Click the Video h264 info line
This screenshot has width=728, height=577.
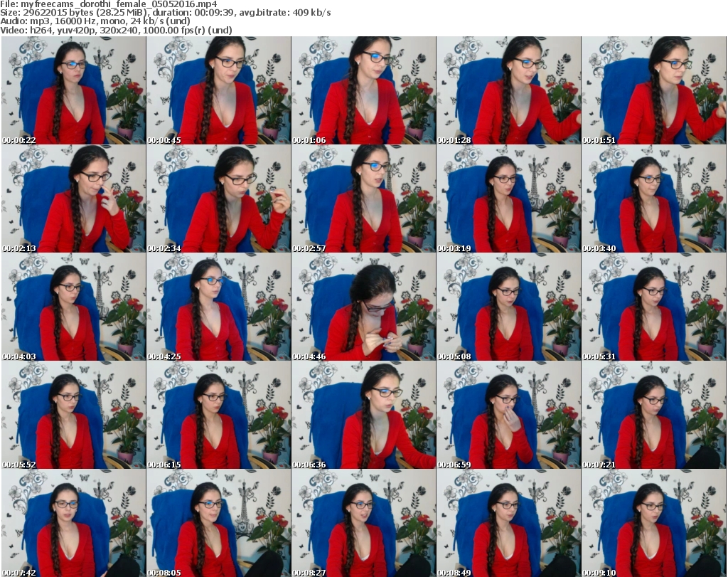tap(116, 30)
